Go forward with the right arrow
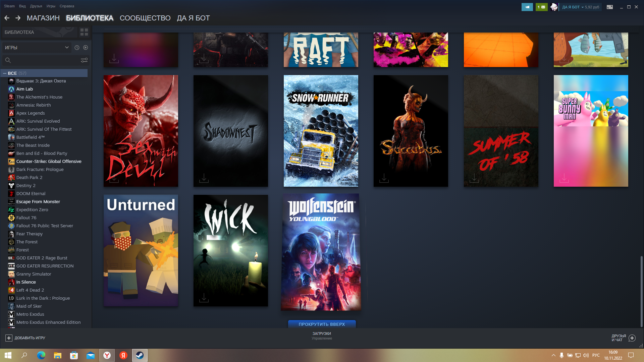Image resolution: width=644 pixels, height=362 pixels. (x=18, y=18)
